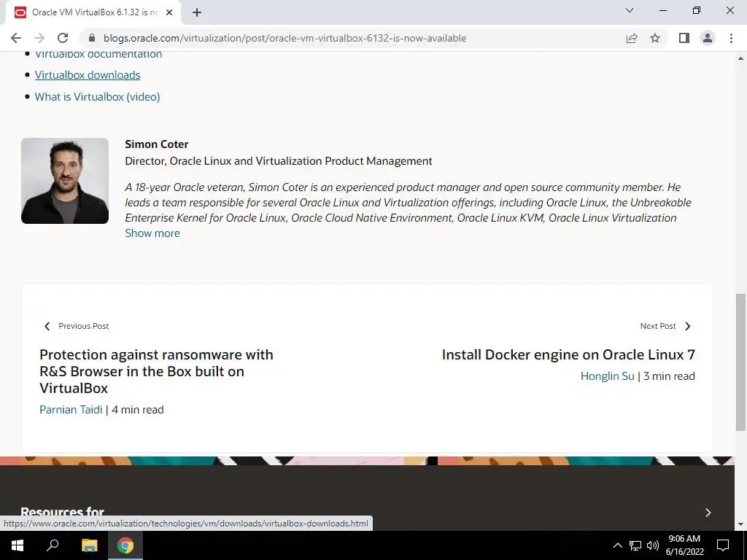Open the notification center icon
Screen dimensions: 747x560
723,545
